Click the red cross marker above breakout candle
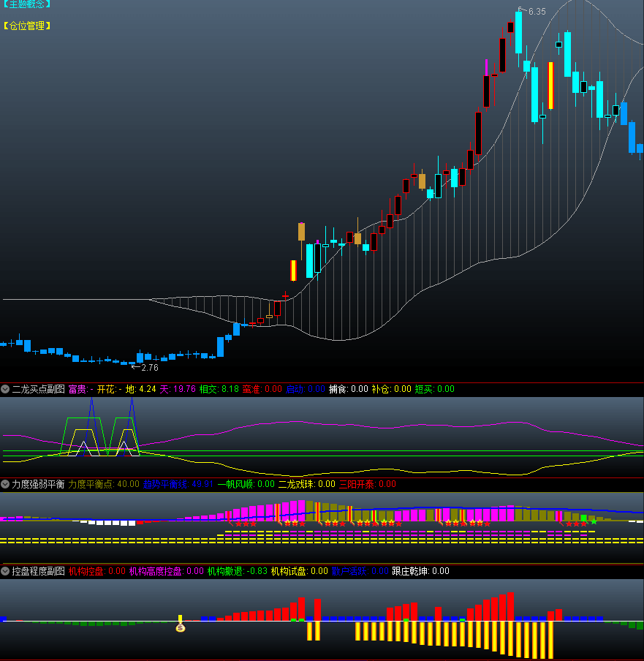644x661 pixels. click(x=285, y=295)
